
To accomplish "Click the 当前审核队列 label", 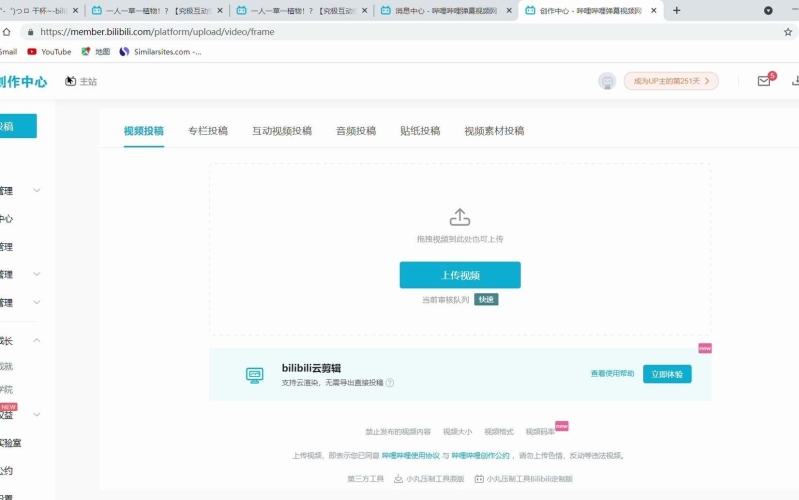I will 445,300.
